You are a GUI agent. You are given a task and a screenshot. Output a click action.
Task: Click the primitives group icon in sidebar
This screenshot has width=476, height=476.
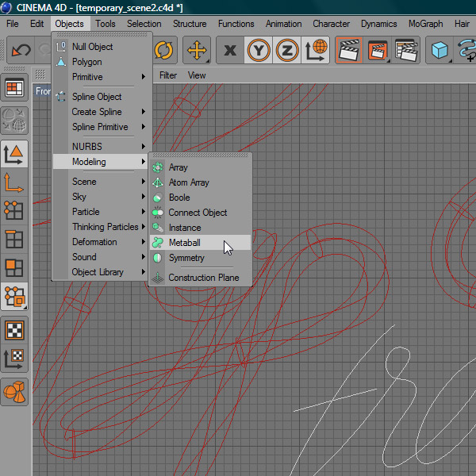coord(14,392)
